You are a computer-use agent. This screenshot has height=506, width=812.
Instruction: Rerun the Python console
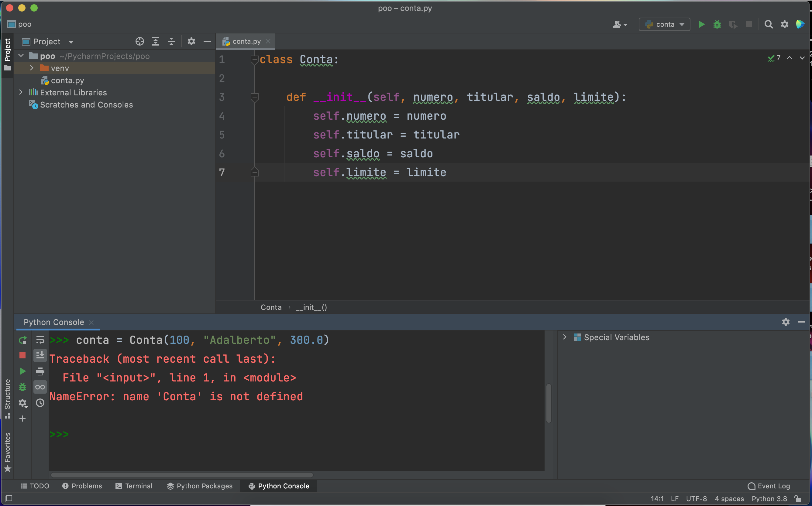(22, 340)
